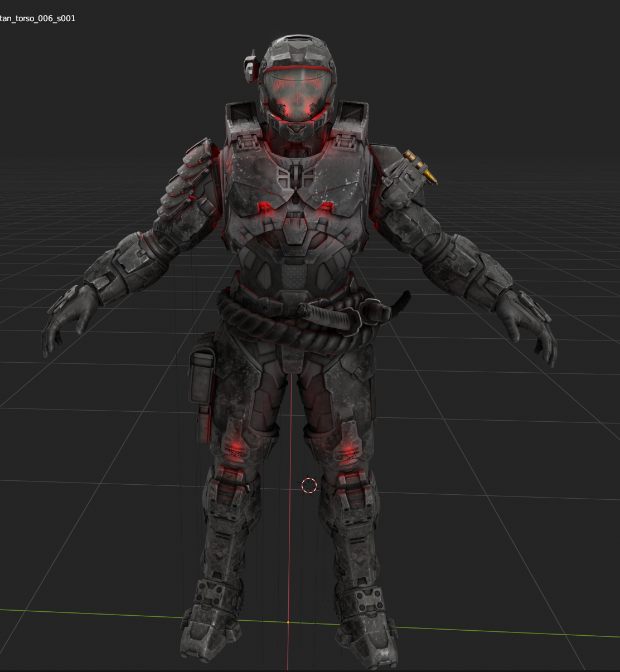This screenshot has width=620, height=672.
Task: Select the character's helmet visor
Action: point(297,95)
